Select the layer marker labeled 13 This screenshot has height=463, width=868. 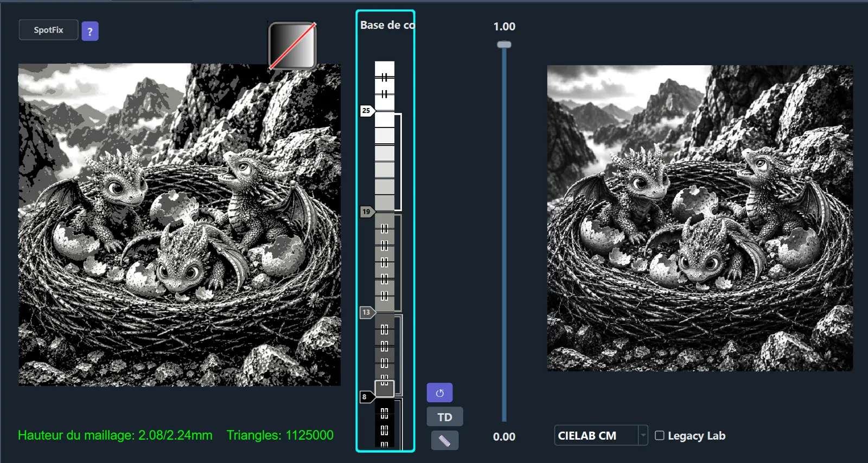coord(367,313)
